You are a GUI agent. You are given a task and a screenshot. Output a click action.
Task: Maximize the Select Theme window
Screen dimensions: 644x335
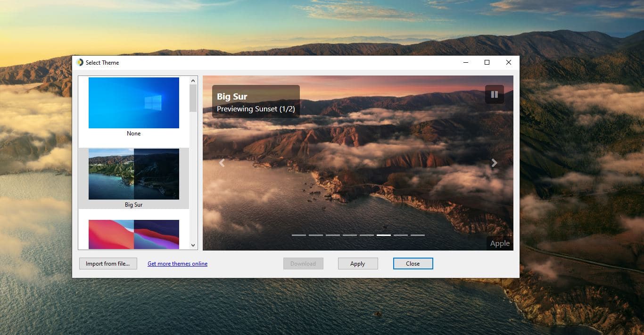tap(487, 62)
